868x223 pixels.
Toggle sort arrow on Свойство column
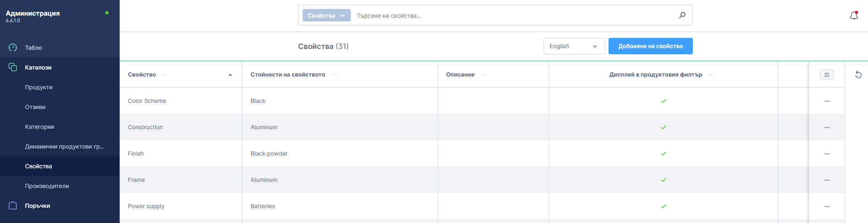tap(230, 75)
